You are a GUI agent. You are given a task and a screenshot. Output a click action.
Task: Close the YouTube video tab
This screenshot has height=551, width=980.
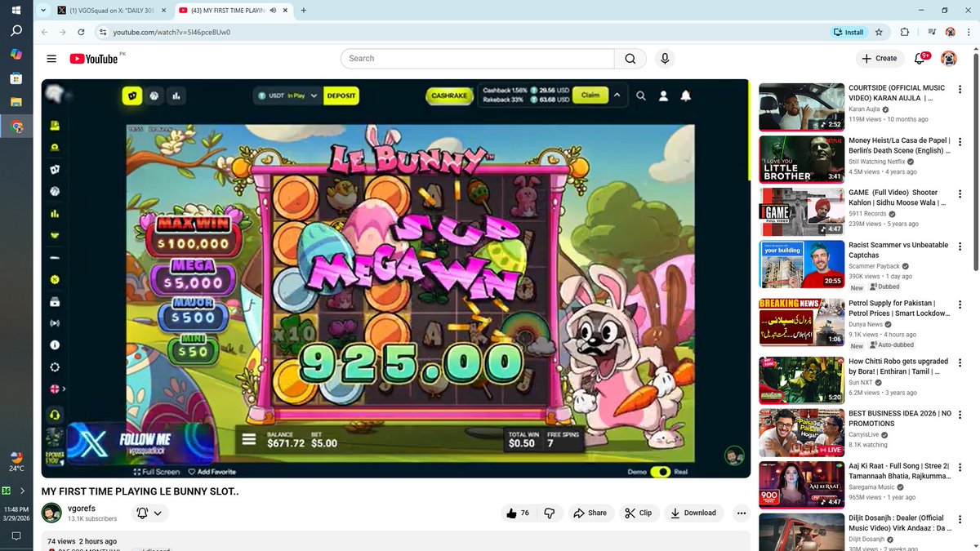(x=286, y=11)
